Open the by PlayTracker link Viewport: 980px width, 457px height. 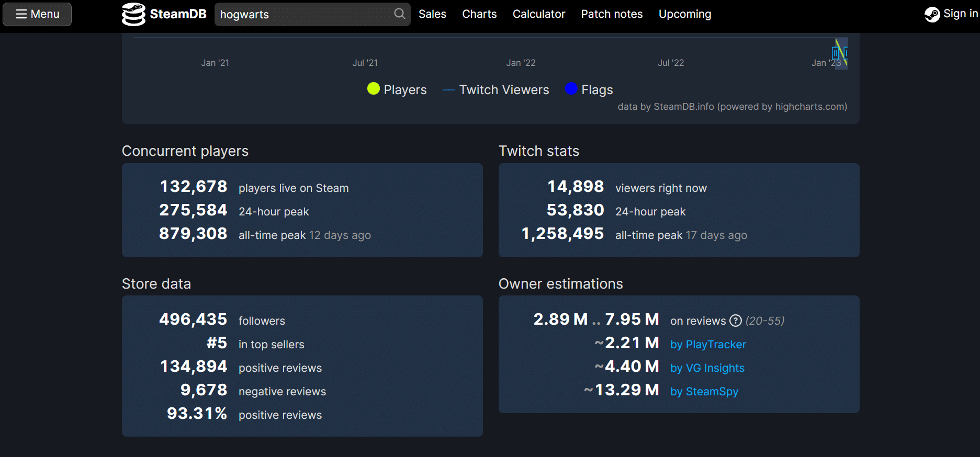708,345
